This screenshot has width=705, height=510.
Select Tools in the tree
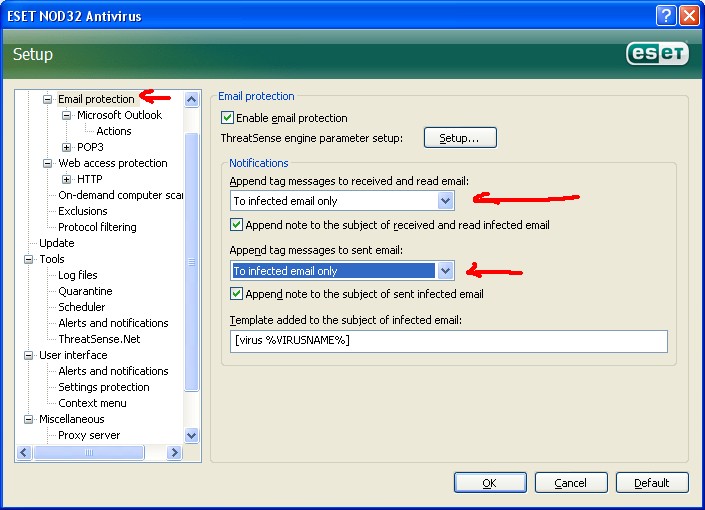52,259
